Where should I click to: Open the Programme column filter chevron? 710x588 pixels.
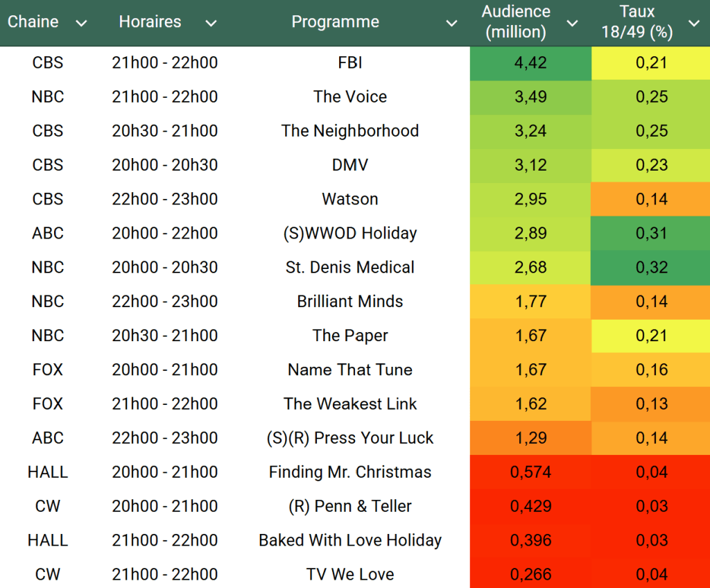(x=451, y=24)
